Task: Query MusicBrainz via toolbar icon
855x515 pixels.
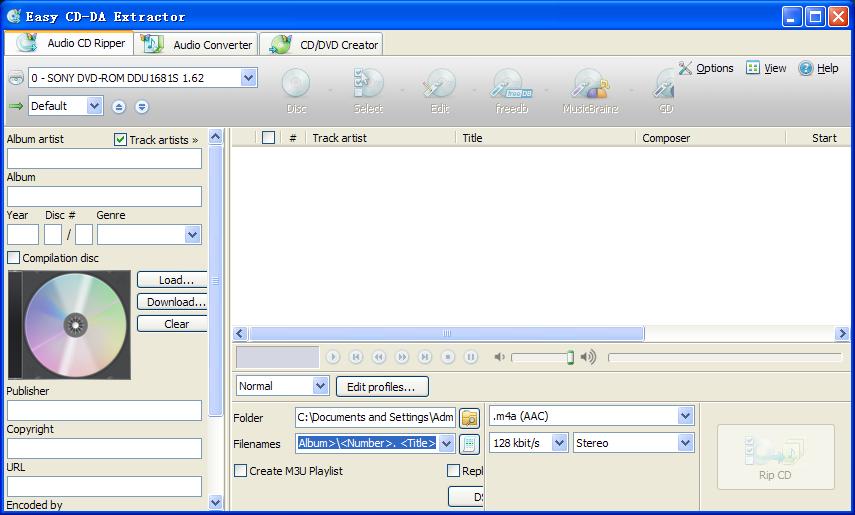Action: 590,83
